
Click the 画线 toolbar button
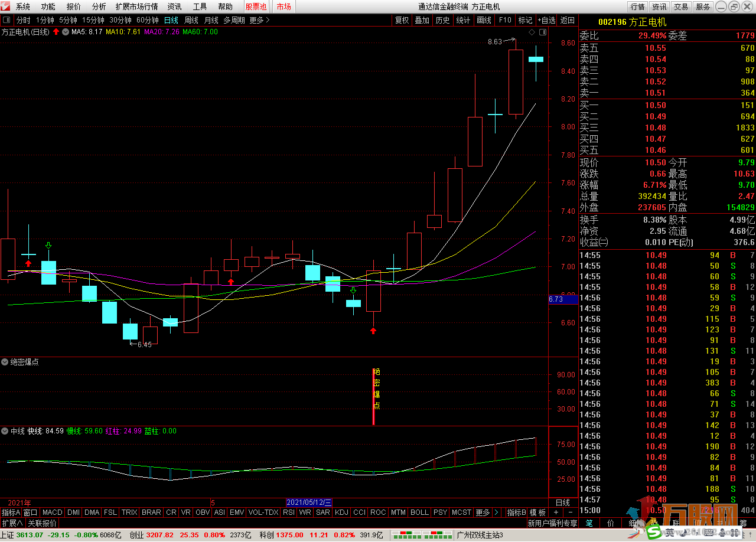click(x=484, y=20)
